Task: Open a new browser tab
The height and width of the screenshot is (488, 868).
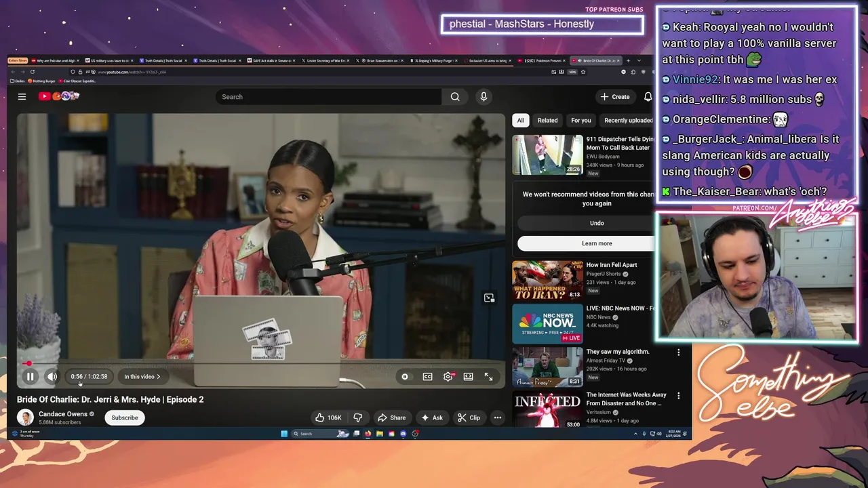Action: (628, 61)
